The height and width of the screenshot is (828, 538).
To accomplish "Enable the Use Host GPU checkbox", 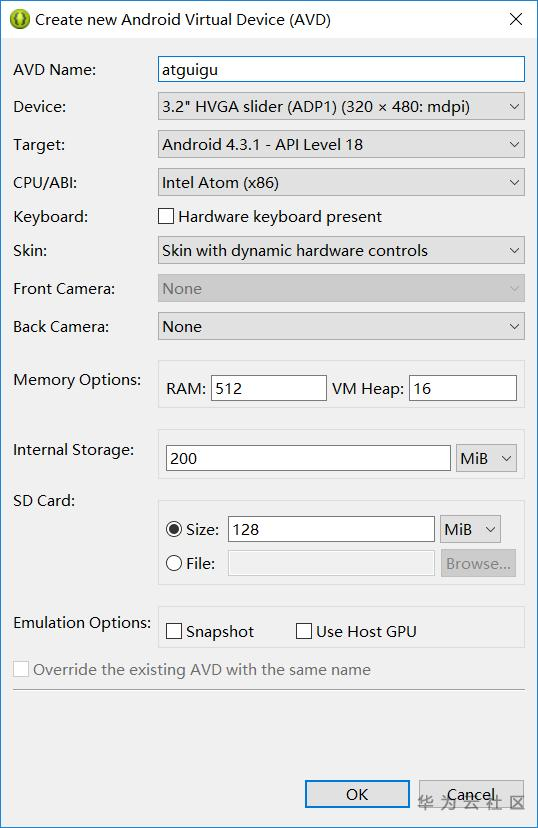I will pyautogui.click(x=304, y=631).
